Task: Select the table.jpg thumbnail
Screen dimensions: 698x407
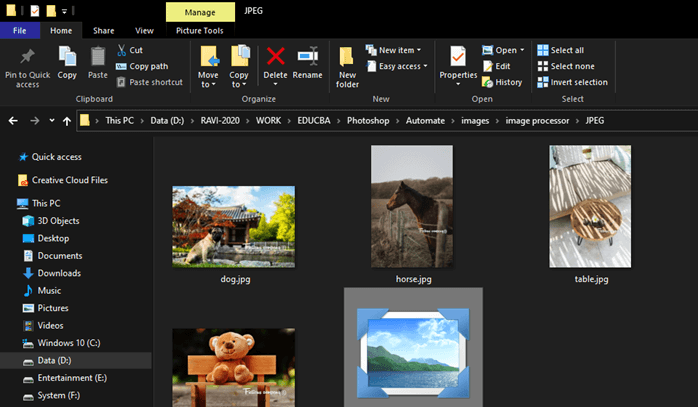Action: (590, 206)
